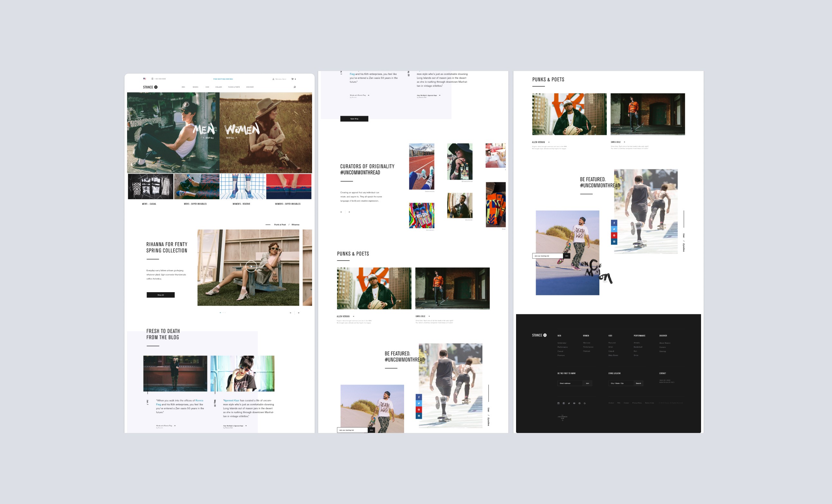
Task: Open the MEN navigation menu
Action: click(x=183, y=87)
